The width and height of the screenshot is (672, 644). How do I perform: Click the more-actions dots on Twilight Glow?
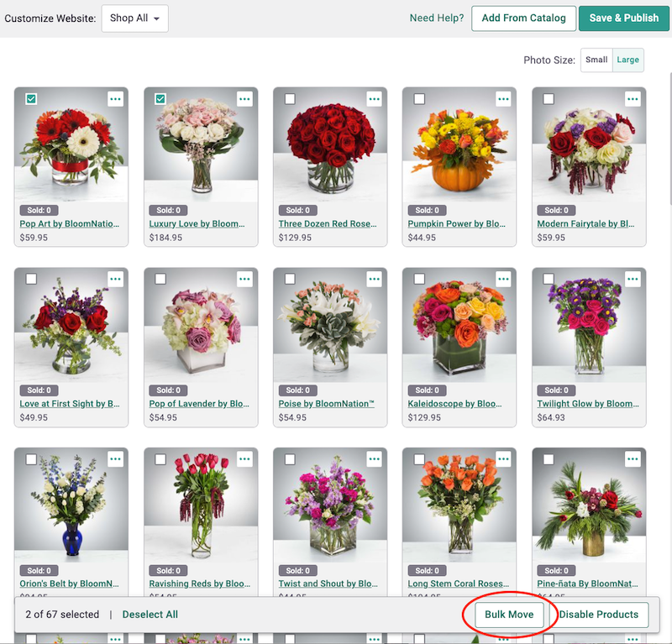coord(633,279)
